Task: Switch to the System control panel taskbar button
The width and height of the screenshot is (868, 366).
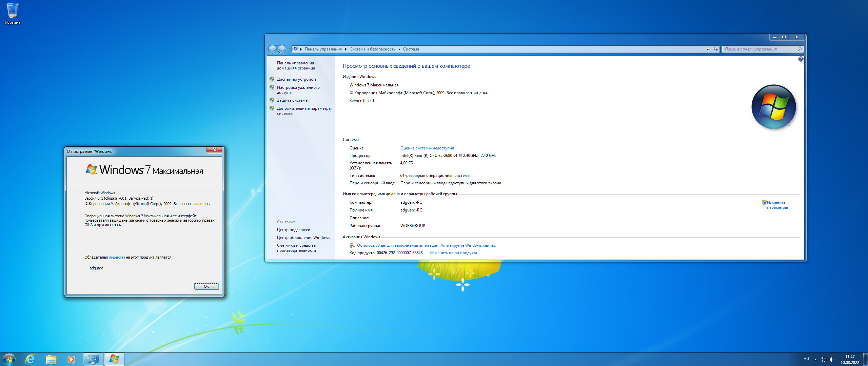Action: click(93, 359)
